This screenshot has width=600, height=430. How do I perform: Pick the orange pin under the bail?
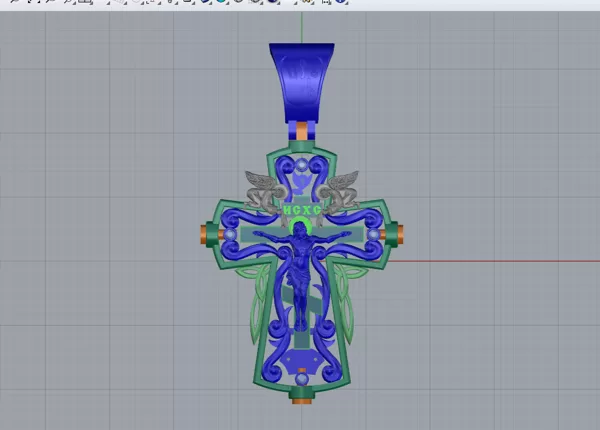(302, 131)
